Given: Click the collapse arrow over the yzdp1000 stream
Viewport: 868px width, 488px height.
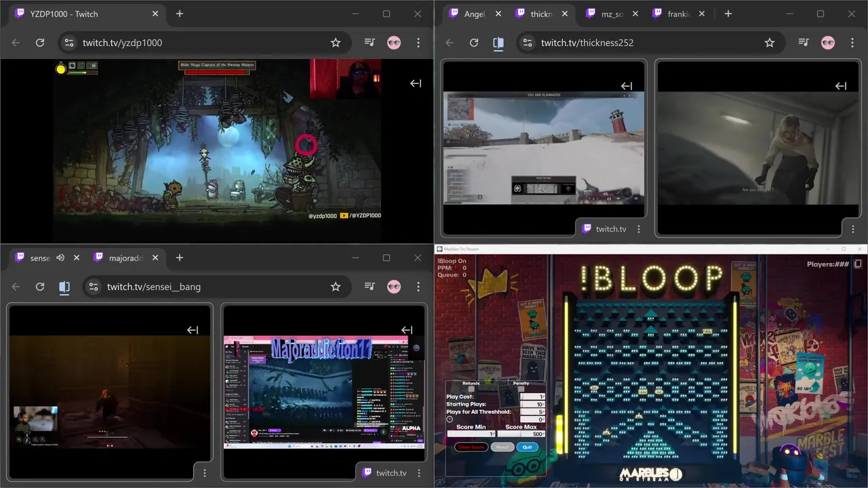Looking at the screenshot, I should (x=416, y=83).
